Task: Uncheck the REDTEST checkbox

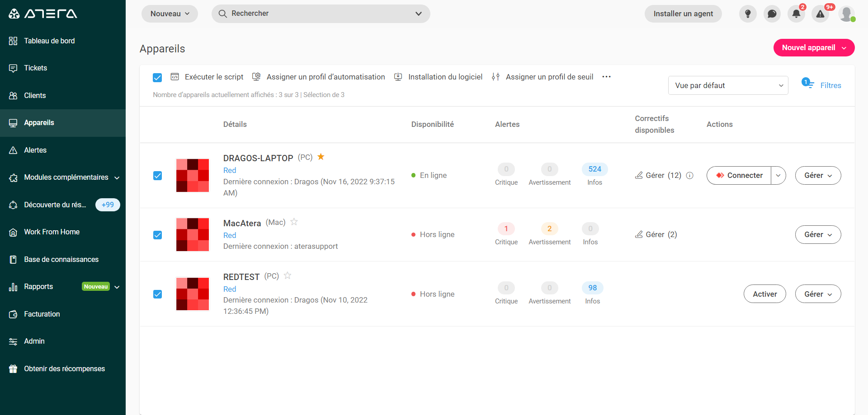Action: click(x=157, y=294)
